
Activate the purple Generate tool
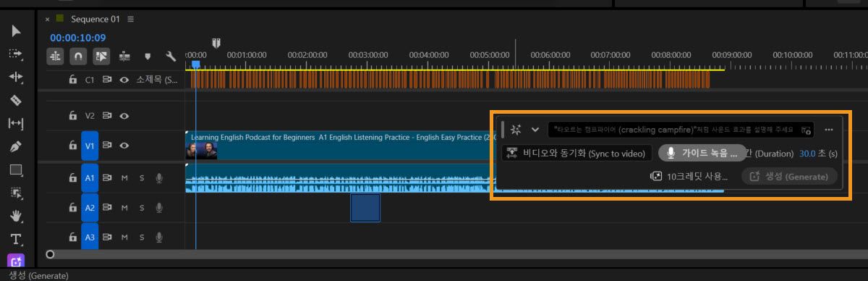pos(16,261)
